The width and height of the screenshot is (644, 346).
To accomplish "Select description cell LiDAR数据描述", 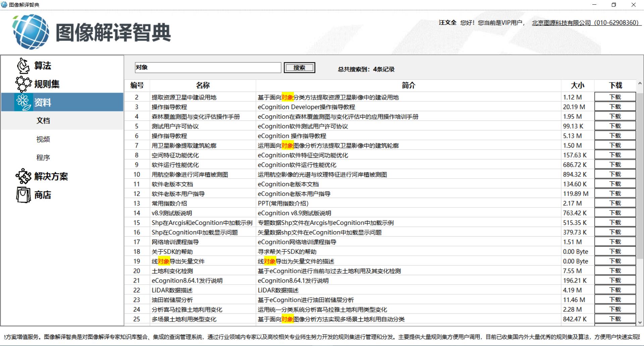I will [x=408, y=290].
